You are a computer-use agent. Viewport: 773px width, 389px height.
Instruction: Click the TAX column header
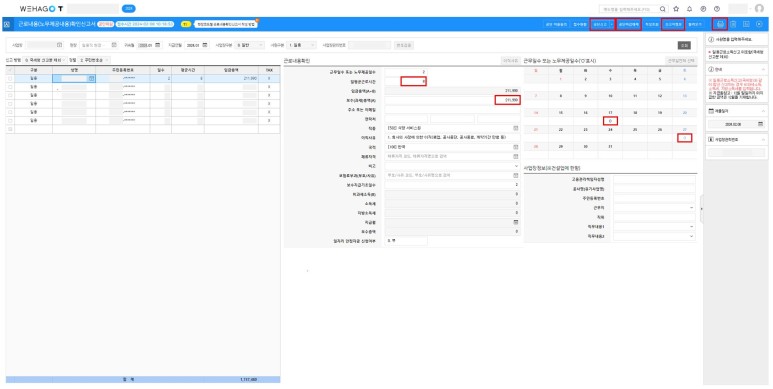269,71
